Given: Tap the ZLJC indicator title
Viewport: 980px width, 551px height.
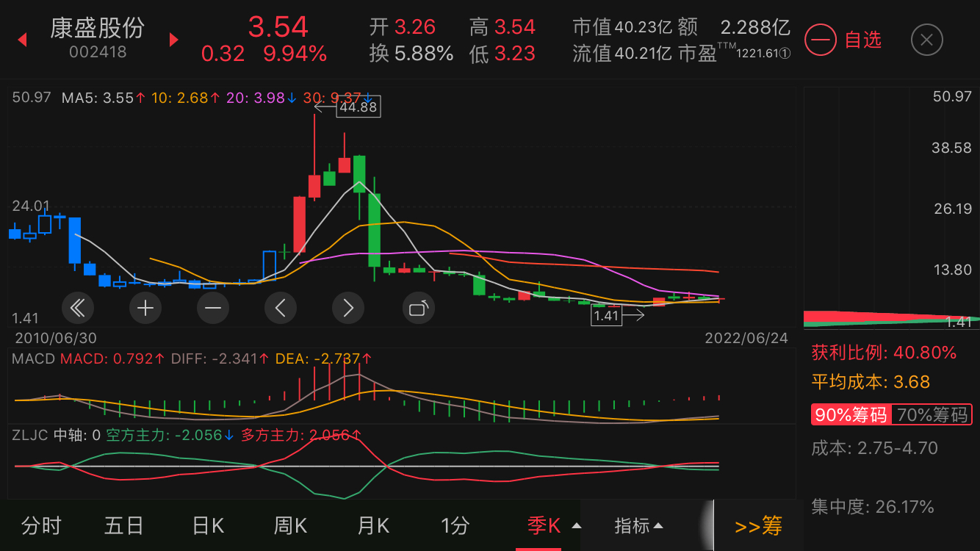Looking at the screenshot, I should [x=30, y=435].
